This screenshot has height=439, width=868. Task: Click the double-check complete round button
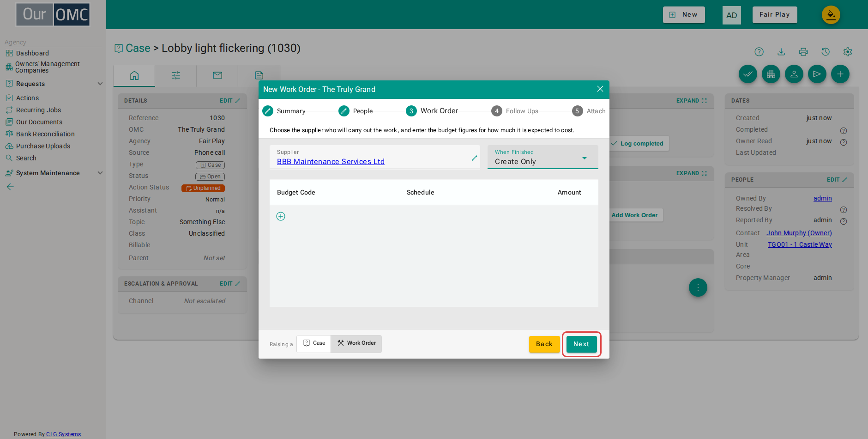tap(748, 74)
